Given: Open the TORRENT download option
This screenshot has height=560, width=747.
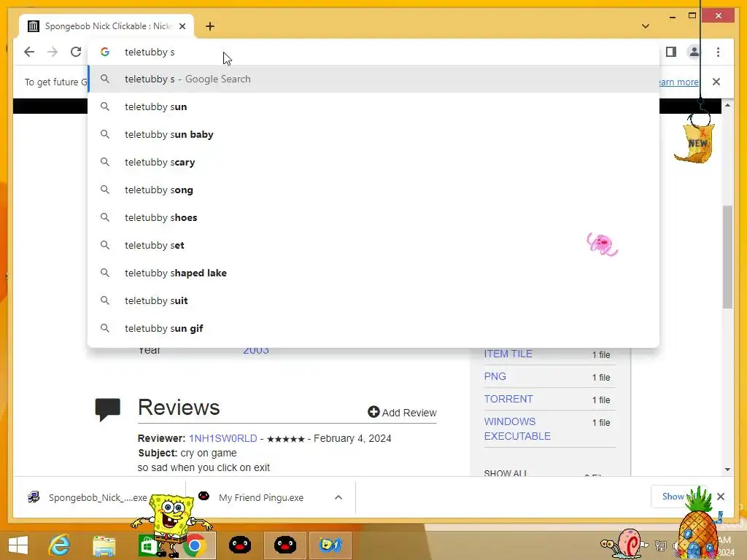Looking at the screenshot, I should (508, 399).
